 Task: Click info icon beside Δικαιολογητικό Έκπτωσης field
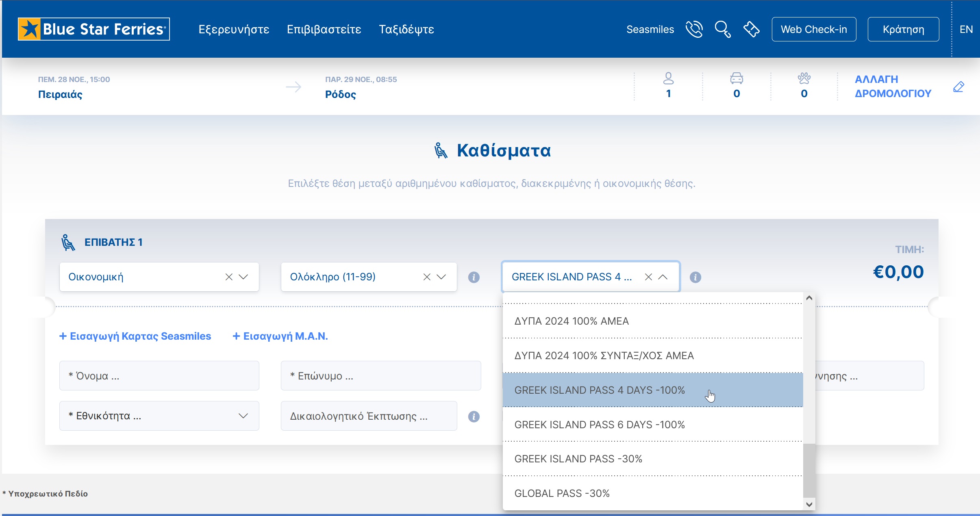point(474,416)
